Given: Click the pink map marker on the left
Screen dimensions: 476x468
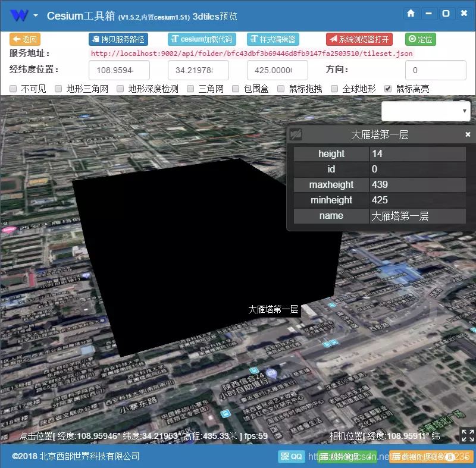Looking at the screenshot, I should click(x=8, y=230).
